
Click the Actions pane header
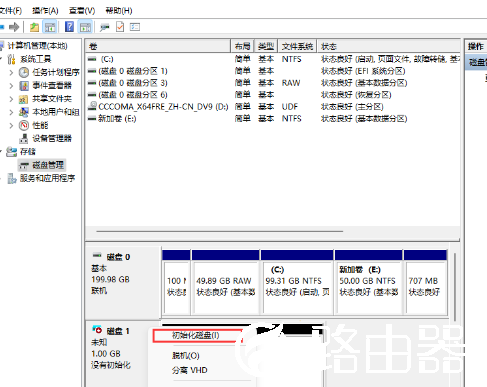tap(476, 46)
